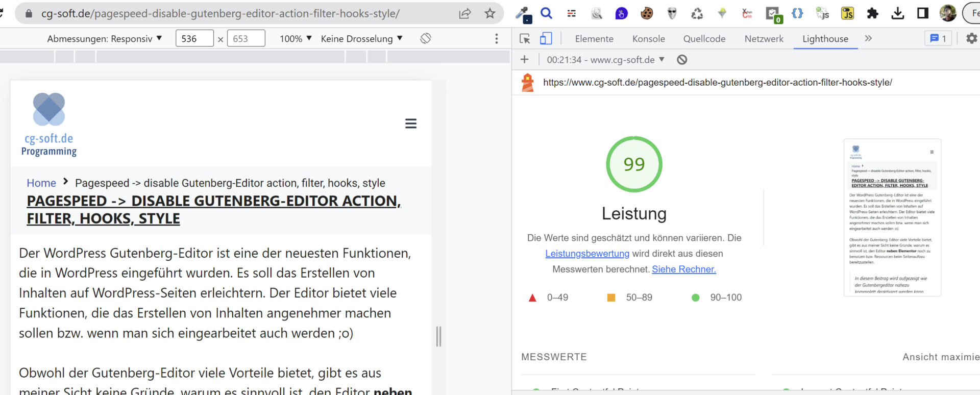Clear all Lighthouse reports via the circle-slash icon

(682, 60)
